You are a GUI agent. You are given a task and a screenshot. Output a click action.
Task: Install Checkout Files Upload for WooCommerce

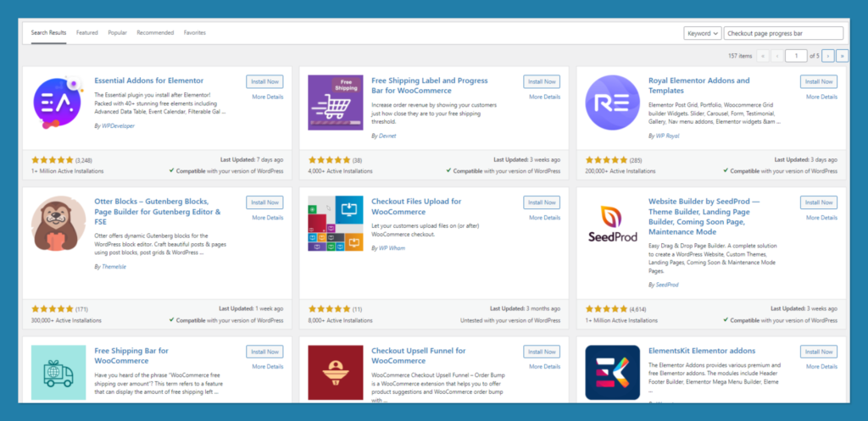point(542,202)
